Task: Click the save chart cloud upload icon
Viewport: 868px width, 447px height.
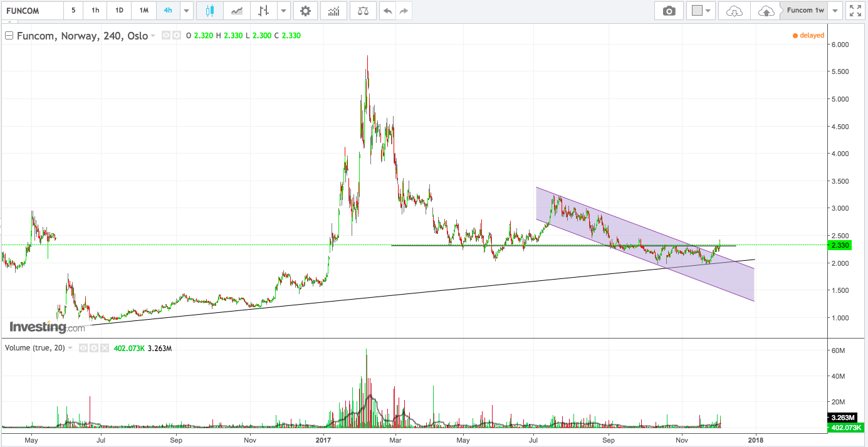Action: (766, 11)
